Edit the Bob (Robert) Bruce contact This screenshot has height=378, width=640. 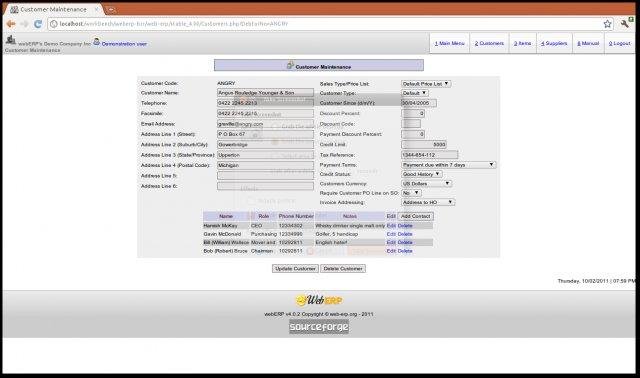pos(391,251)
